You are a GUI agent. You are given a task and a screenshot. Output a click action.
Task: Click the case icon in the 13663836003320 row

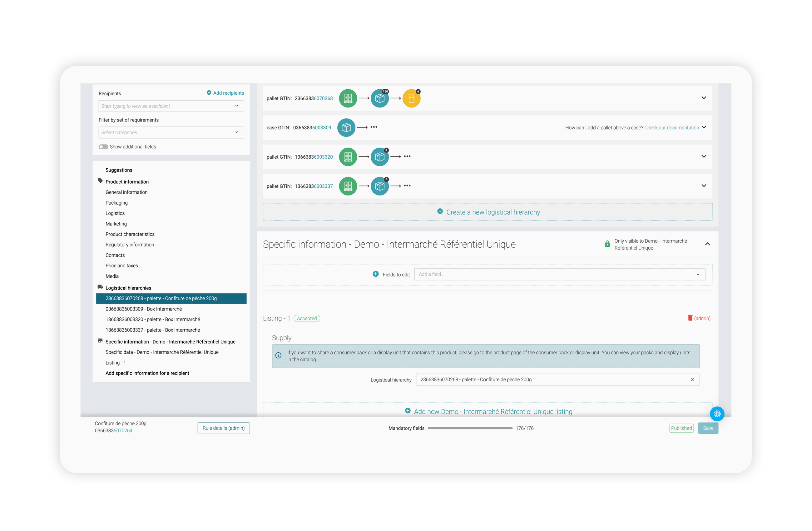tap(379, 157)
